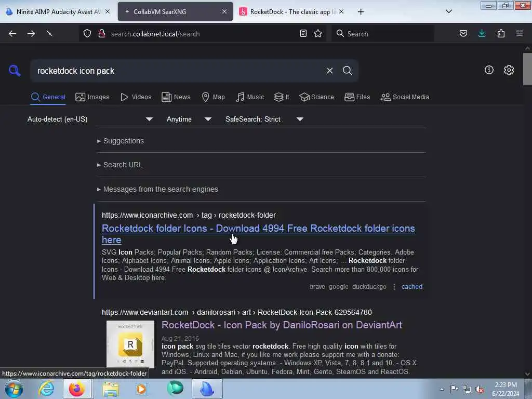This screenshot has width=532, height=399.
Task: Stop loading the page
Action: point(49,34)
